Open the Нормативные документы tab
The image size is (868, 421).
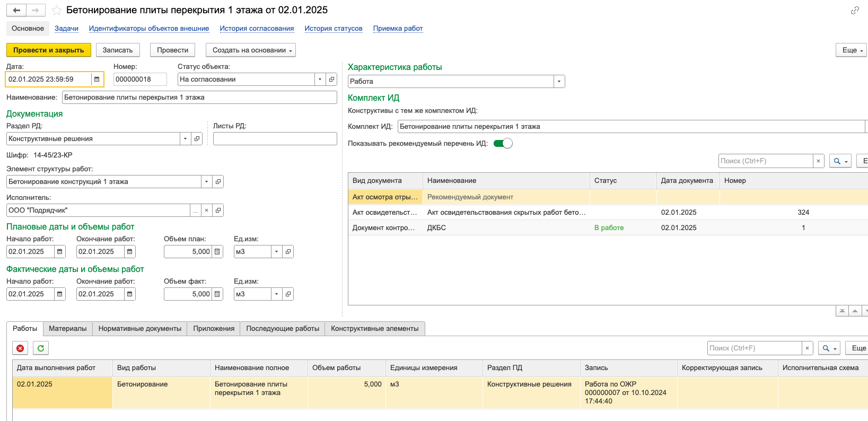[x=140, y=329]
